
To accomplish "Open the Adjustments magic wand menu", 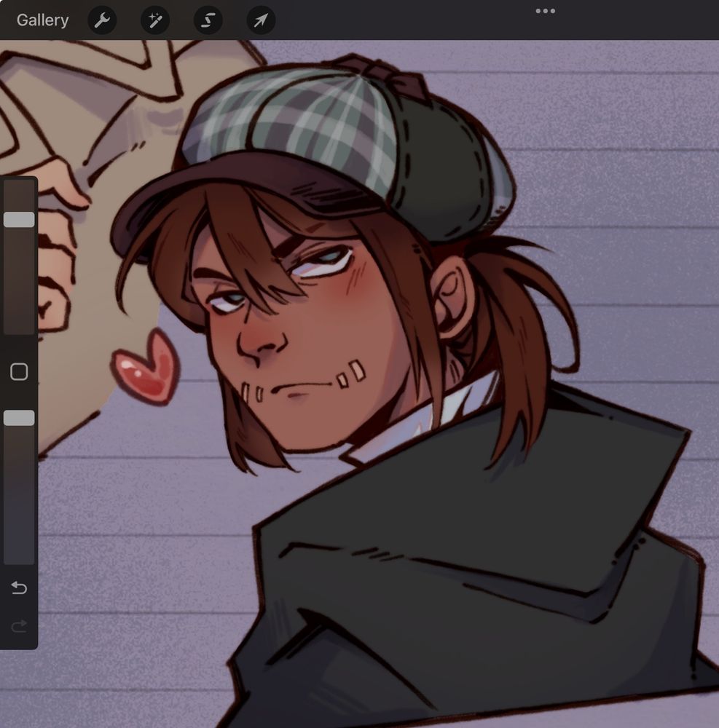I will (x=155, y=20).
